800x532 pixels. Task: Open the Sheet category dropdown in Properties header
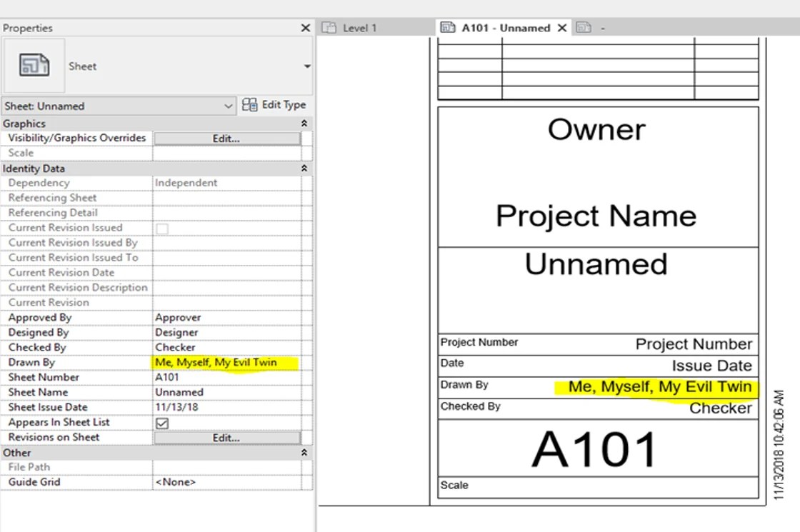(307, 66)
